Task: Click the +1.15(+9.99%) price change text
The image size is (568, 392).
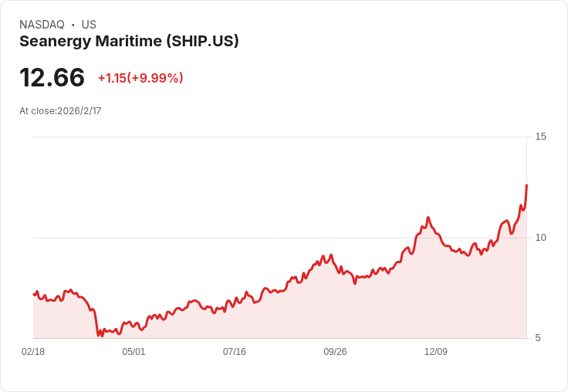Action: [140, 78]
